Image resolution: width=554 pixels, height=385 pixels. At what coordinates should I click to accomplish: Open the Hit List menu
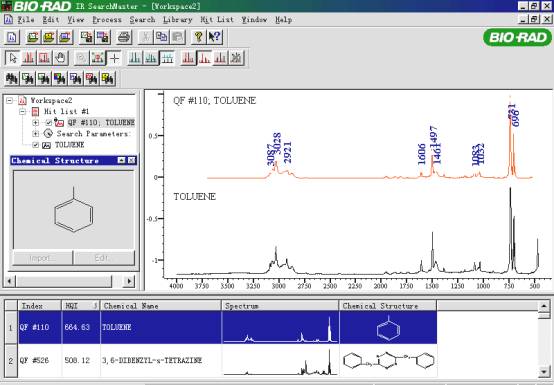click(x=217, y=20)
